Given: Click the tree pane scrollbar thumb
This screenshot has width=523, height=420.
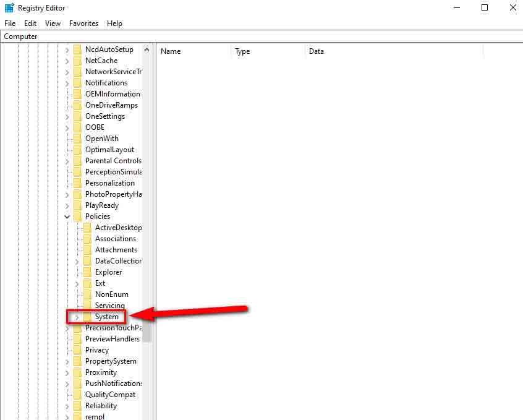Looking at the screenshot, I should (147, 332).
